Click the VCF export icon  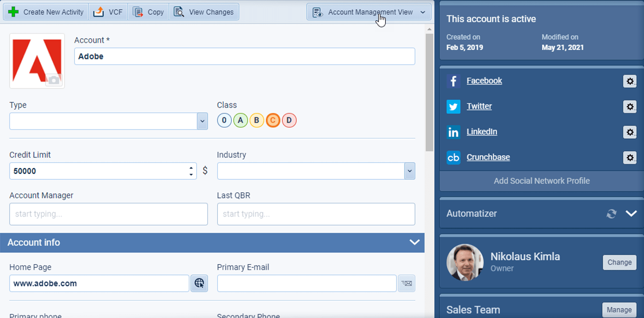(x=98, y=12)
